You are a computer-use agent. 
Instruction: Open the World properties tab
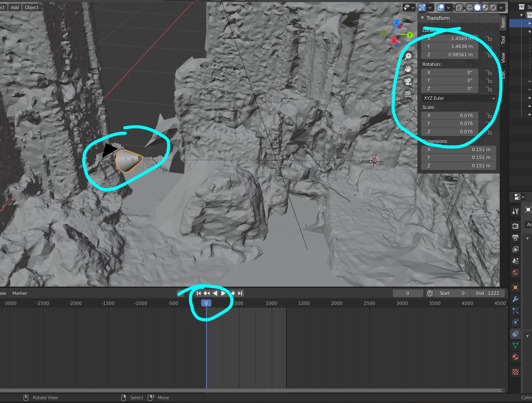(x=515, y=272)
